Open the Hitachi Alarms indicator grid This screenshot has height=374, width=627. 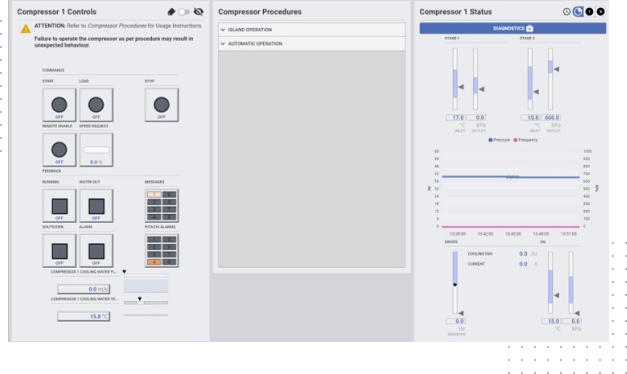point(162,251)
